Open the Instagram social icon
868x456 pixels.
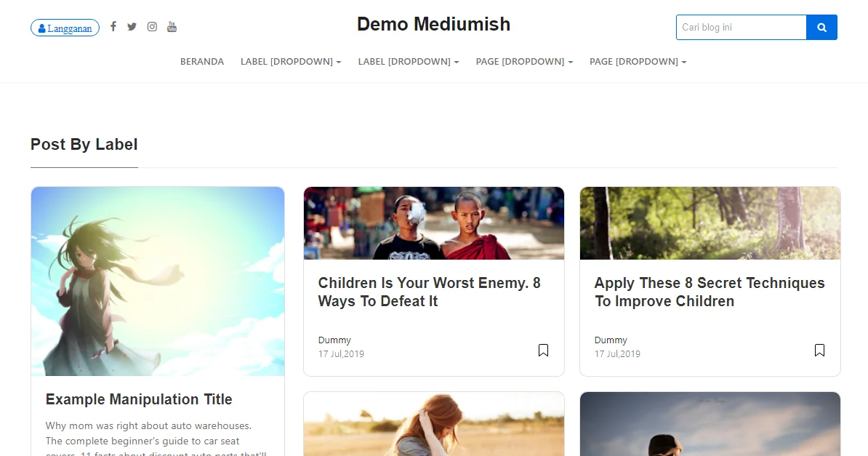152,27
